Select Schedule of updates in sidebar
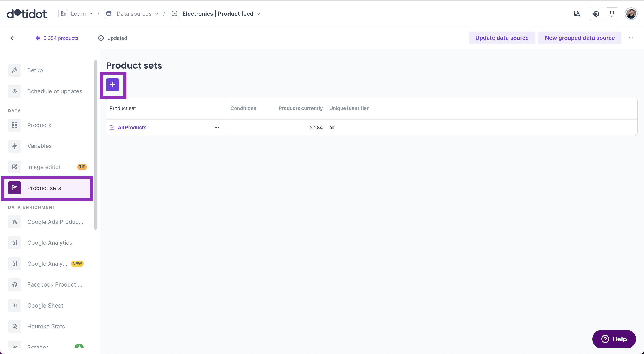644x354 pixels. (x=55, y=91)
